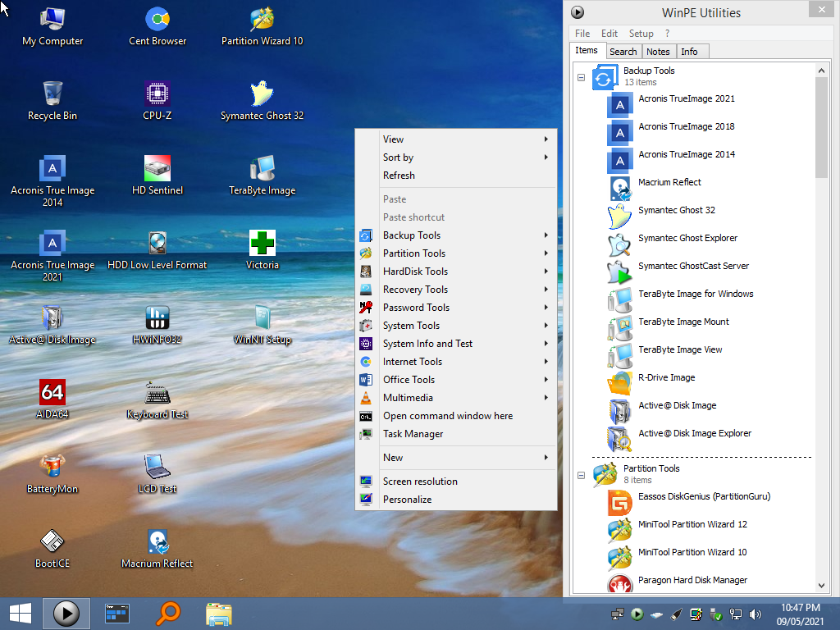Choose Open command window here
Viewport: 840px width, 630px height.
tap(456, 416)
